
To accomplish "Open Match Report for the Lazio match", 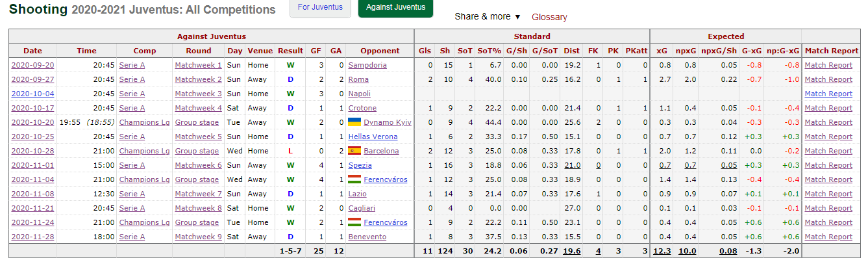I will coord(828,194).
